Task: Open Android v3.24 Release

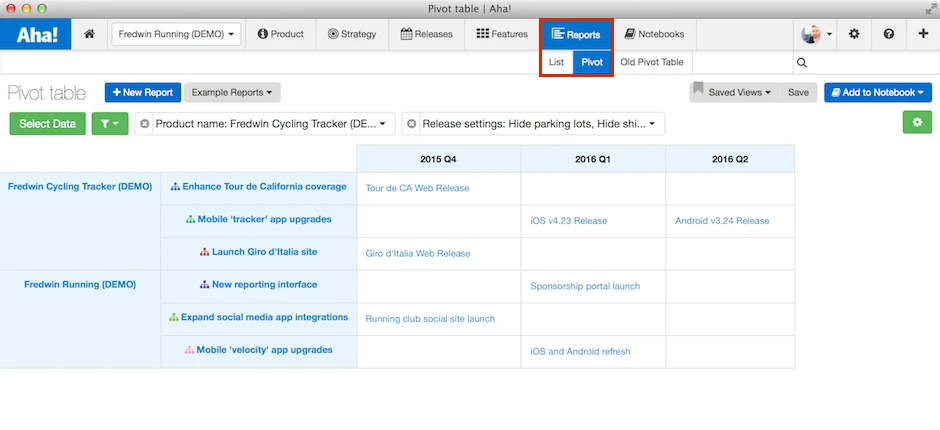Action: coord(722,221)
